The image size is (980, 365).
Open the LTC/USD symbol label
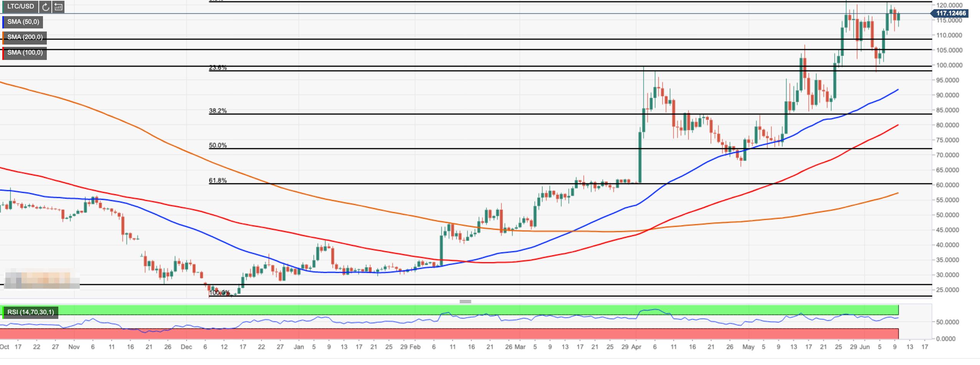(20, 7)
